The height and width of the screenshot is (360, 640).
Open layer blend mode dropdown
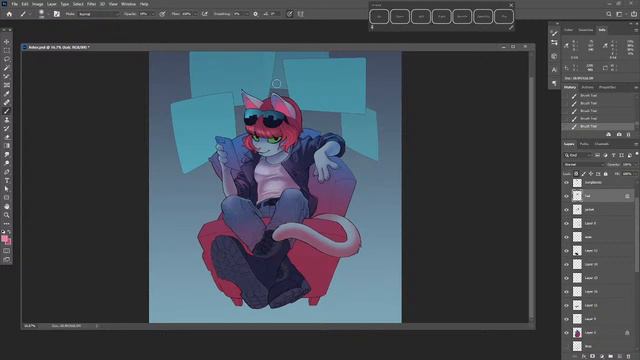(584, 164)
